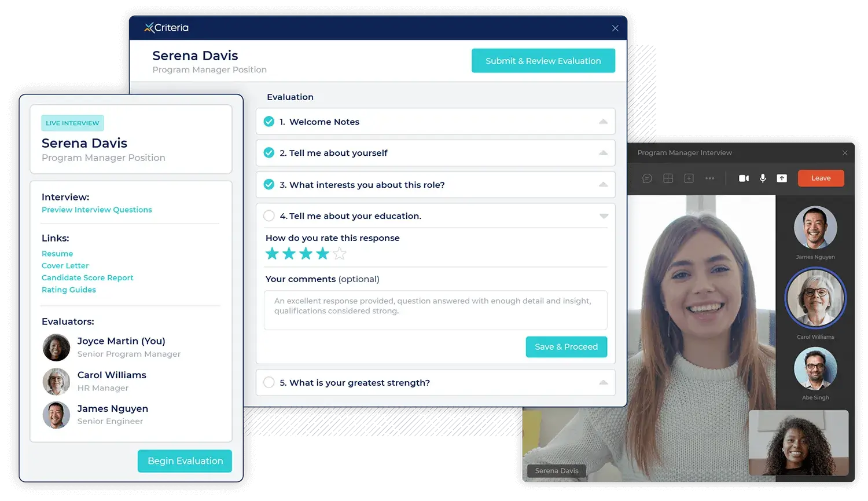Close the Criteria evaluation window
The width and height of the screenshot is (868, 501).
[x=615, y=28]
